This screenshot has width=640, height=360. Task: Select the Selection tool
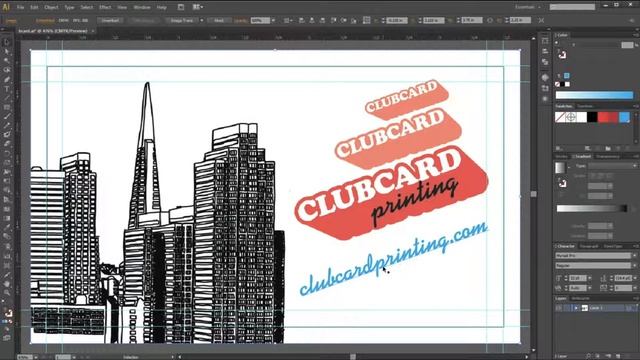coord(7,42)
